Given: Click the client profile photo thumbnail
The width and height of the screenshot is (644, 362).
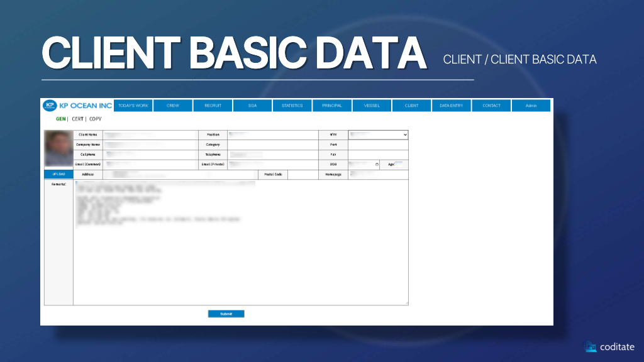Looking at the screenshot, I should coord(58,149).
